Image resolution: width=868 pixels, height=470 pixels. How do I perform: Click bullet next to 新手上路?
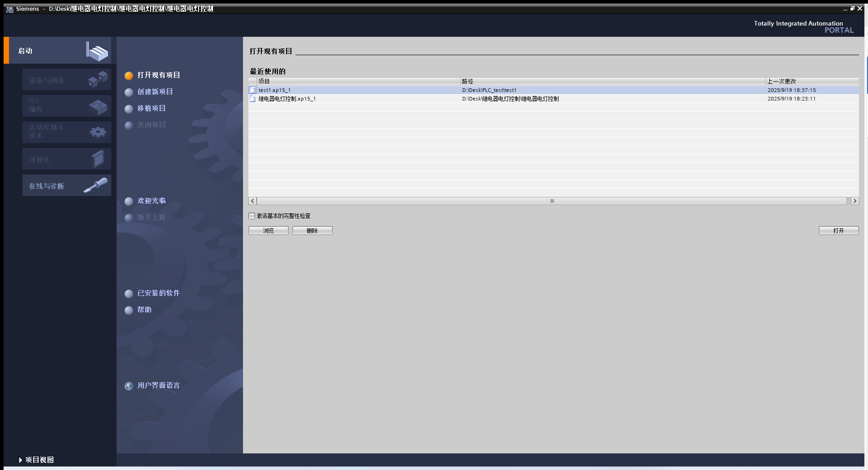click(x=129, y=218)
